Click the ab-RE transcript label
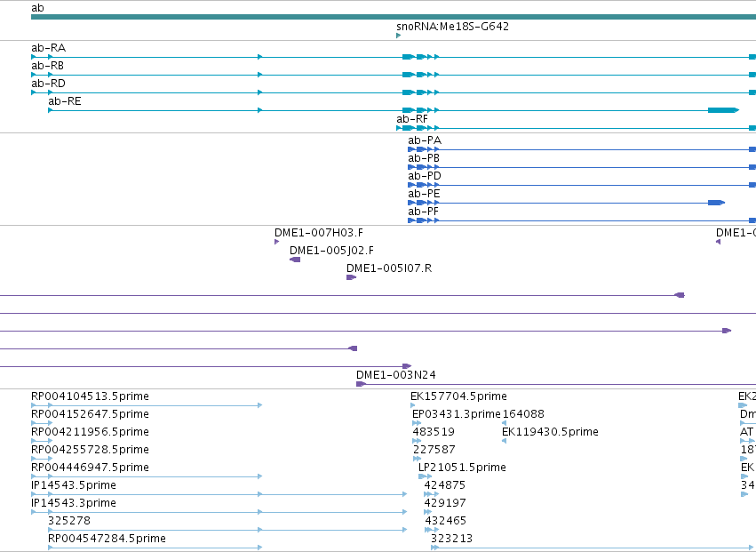Viewport: 756px width, 552px height. coord(65,101)
